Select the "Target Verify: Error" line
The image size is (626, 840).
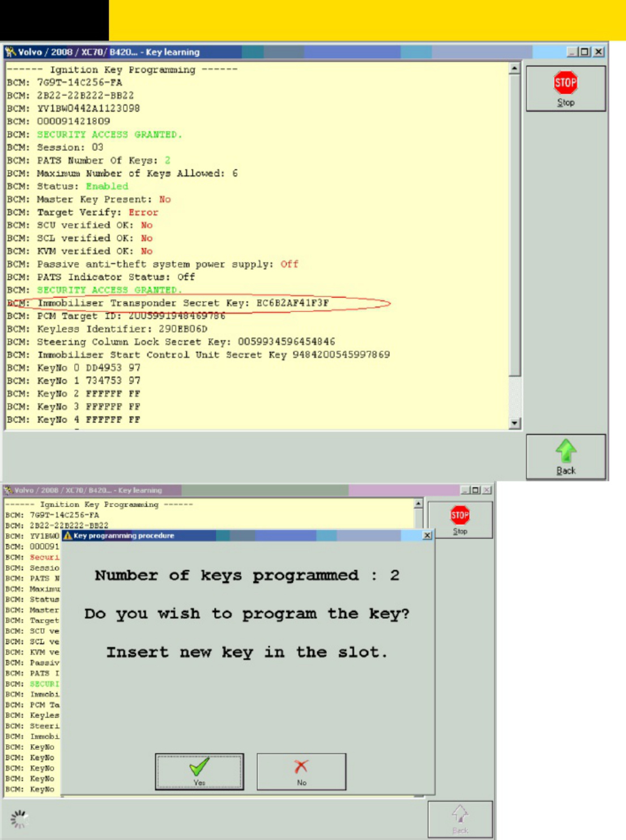click(83, 213)
